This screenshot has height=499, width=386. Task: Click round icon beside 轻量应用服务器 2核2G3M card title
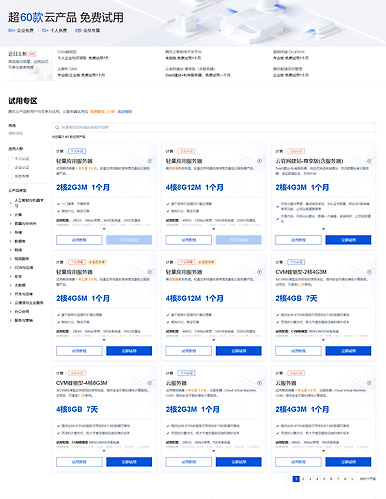coord(150,161)
